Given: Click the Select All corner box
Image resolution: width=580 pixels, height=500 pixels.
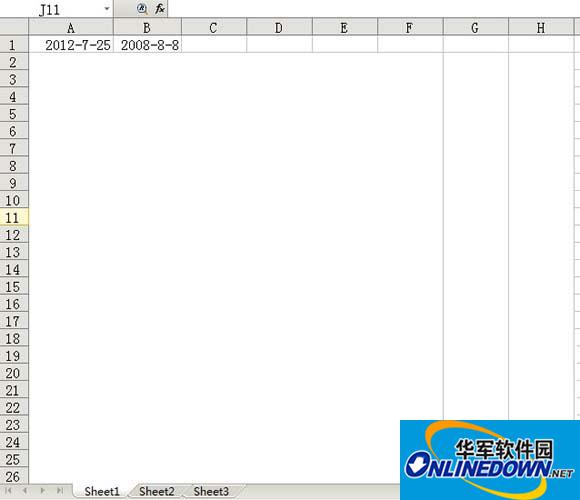Looking at the screenshot, I should point(14,27).
